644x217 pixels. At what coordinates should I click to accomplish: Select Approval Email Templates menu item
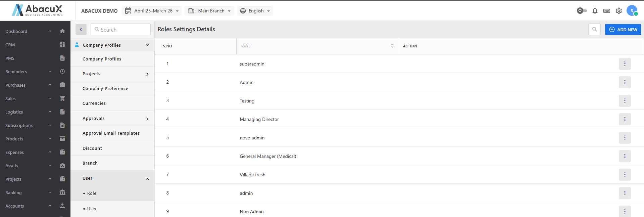111,133
